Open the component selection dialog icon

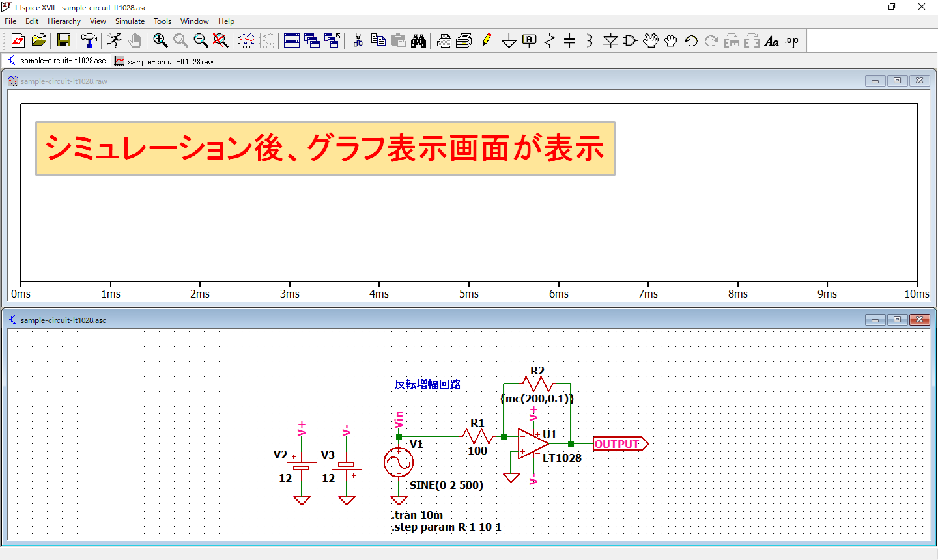click(629, 40)
